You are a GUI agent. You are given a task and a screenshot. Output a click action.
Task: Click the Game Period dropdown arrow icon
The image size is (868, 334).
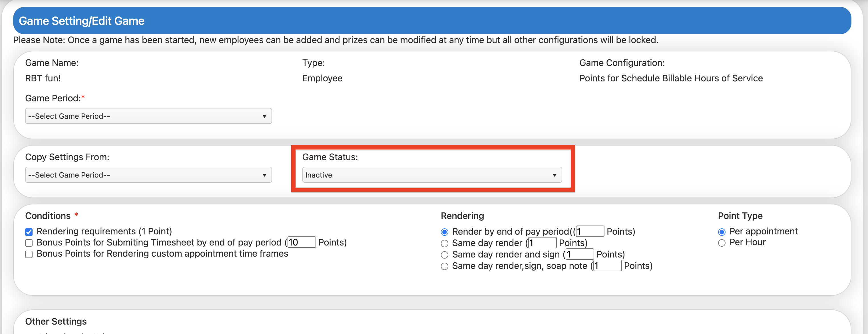pos(264,116)
